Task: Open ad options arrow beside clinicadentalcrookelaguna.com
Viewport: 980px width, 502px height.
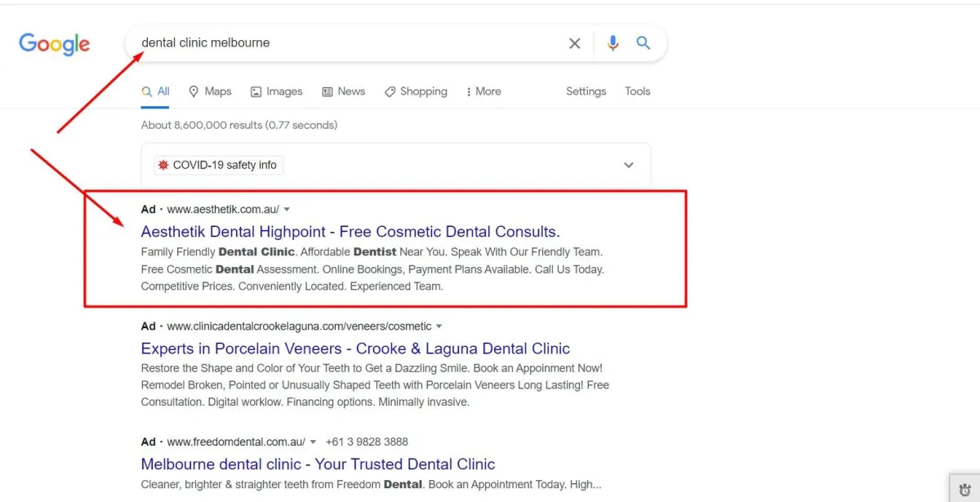Action: [439, 327]
